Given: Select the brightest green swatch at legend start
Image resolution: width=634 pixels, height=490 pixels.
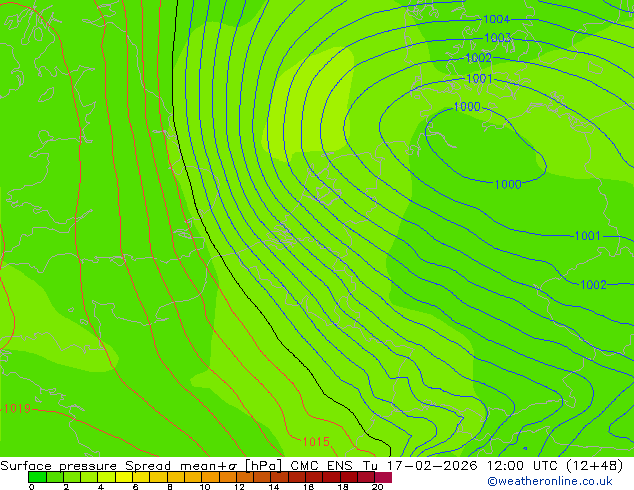Looking at the screenshot, I should 37,477.
